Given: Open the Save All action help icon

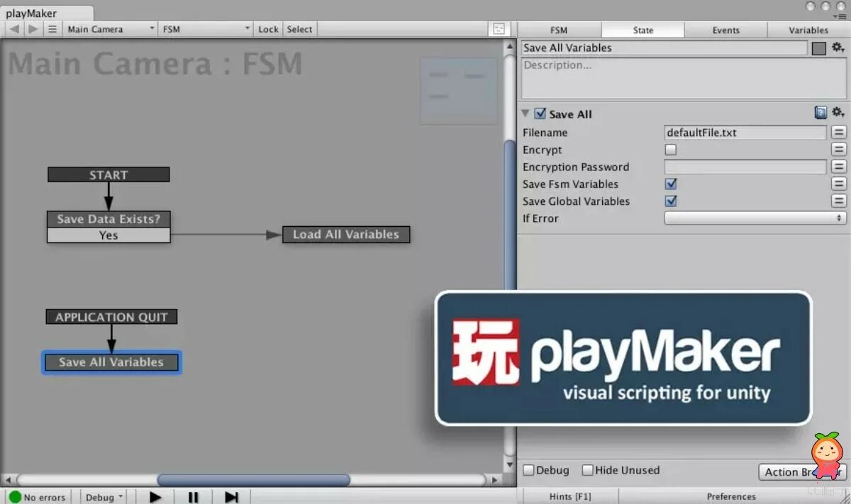Looking at the screenshot, I should (821, 113).
